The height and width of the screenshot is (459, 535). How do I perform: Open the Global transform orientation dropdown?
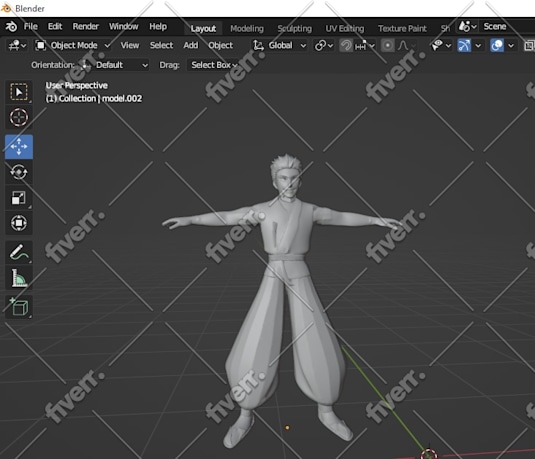[279, 45]
